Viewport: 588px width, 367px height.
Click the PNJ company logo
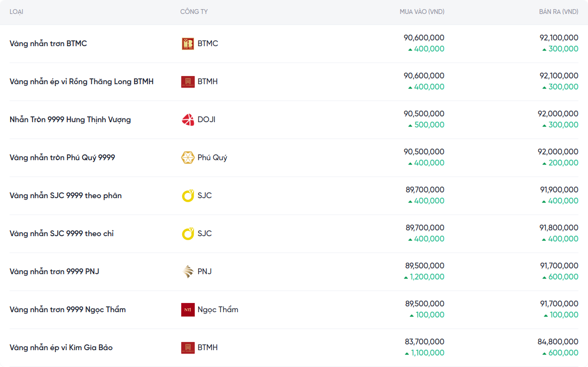[x=188, y=272]
